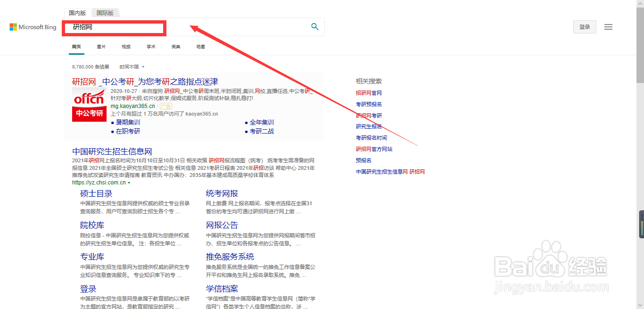644x309 pixels.
Task: Select the 地图 search tab
Action: 201,47
